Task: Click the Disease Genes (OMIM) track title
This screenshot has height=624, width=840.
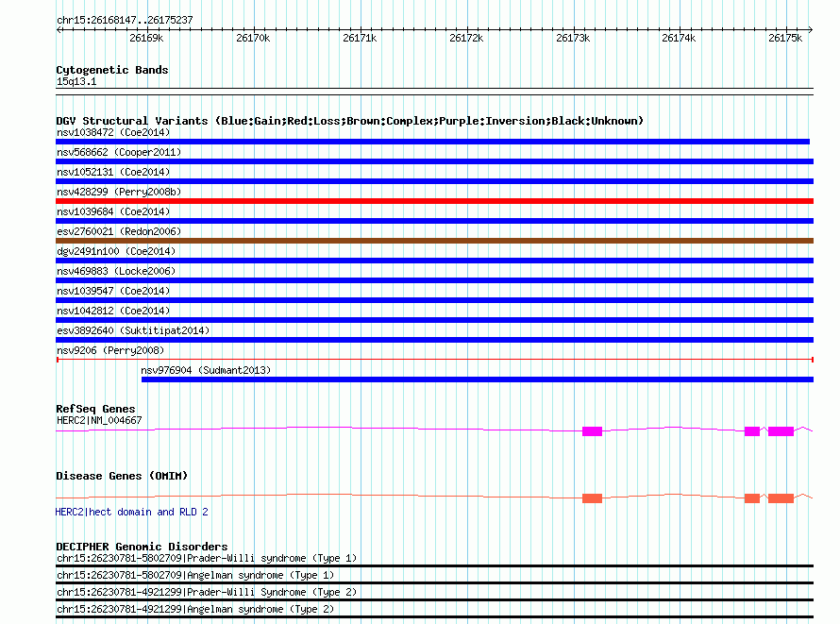Action: point(122,476)
